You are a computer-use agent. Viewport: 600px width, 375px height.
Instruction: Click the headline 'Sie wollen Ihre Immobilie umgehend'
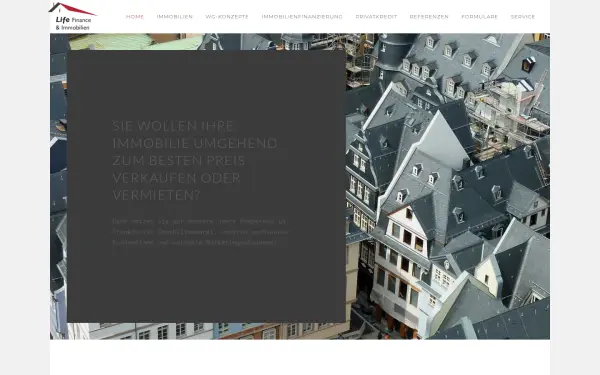click(x=194, y=160)
